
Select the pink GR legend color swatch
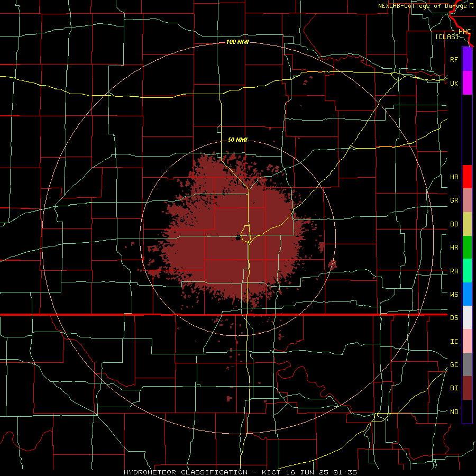(x=467, y=200)
